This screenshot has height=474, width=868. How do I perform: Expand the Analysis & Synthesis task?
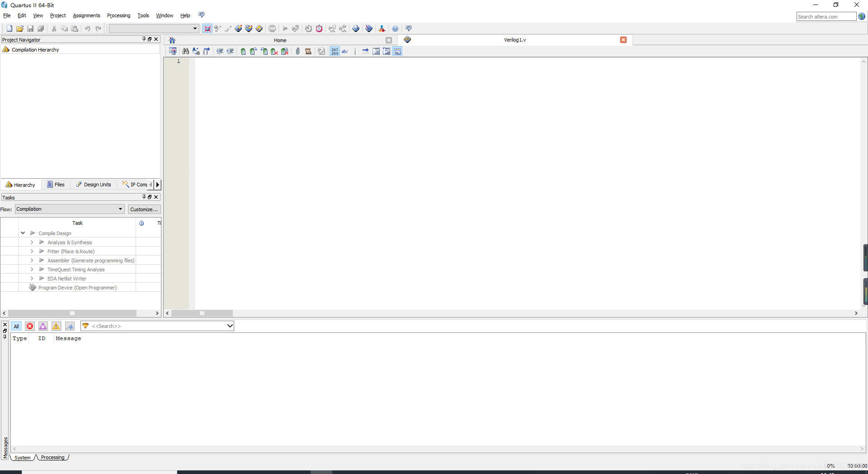[32, 242]
